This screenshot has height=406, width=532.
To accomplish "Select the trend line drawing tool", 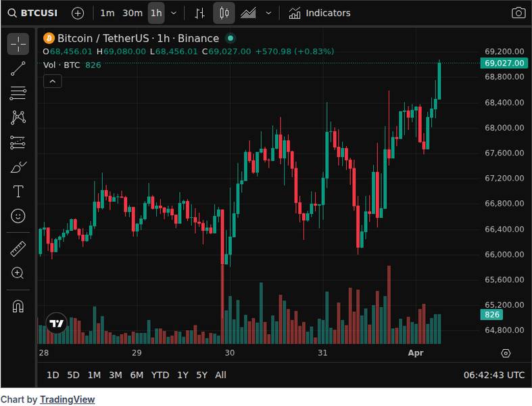I will pyautogui.click(x=18, y=68).
